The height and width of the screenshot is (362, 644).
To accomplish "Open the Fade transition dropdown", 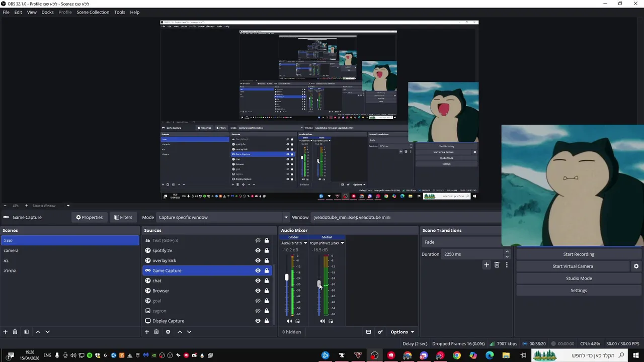I will [x=461, y=242].
